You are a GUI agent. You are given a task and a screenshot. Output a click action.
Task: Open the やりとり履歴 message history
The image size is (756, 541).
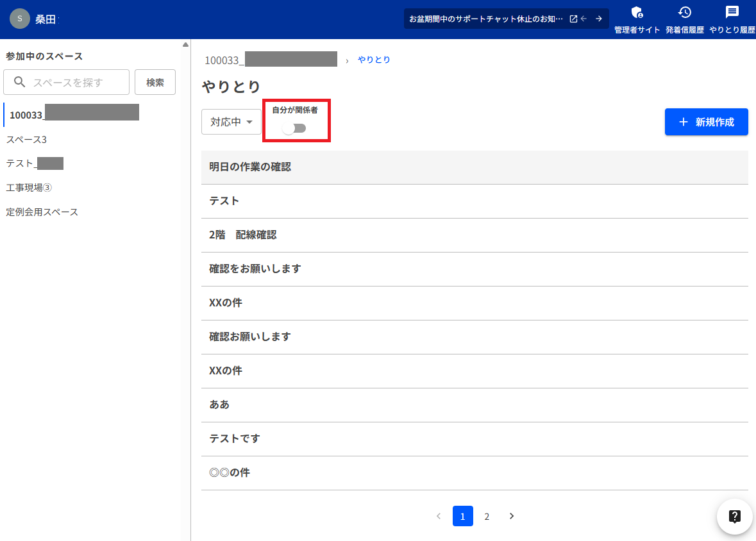731,19
